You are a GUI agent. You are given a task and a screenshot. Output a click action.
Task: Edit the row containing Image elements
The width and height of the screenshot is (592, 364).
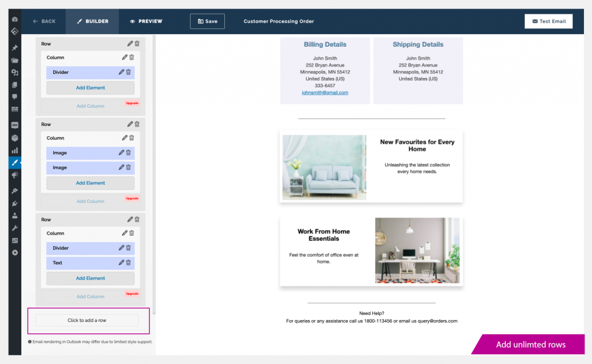point(130,124)
